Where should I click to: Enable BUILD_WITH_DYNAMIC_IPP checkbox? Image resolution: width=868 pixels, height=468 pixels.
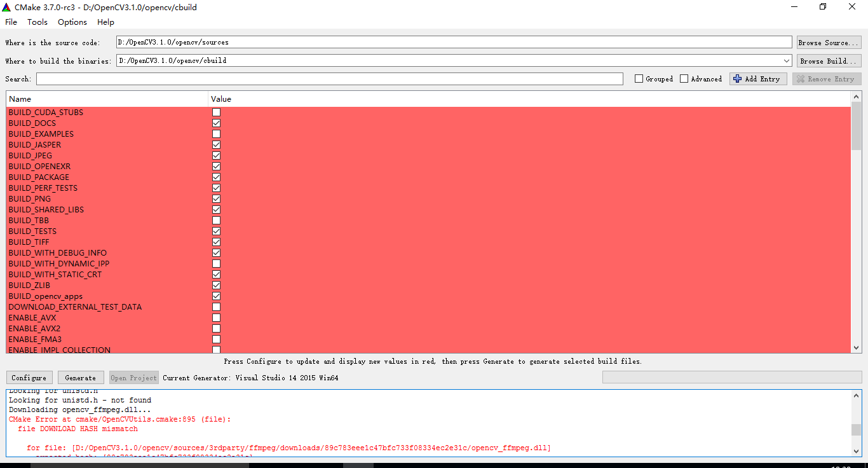coord(216,264)
